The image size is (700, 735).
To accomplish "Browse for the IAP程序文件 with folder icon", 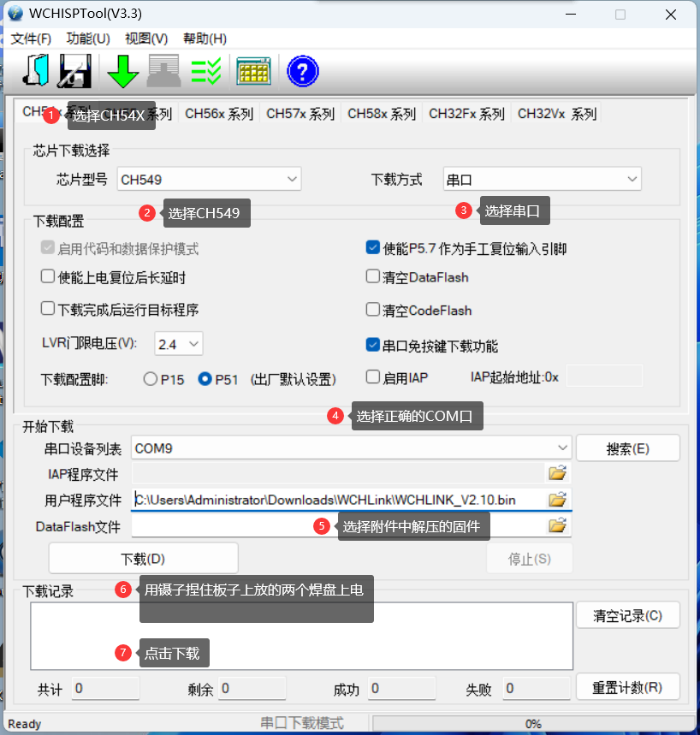I will (557, 472).
